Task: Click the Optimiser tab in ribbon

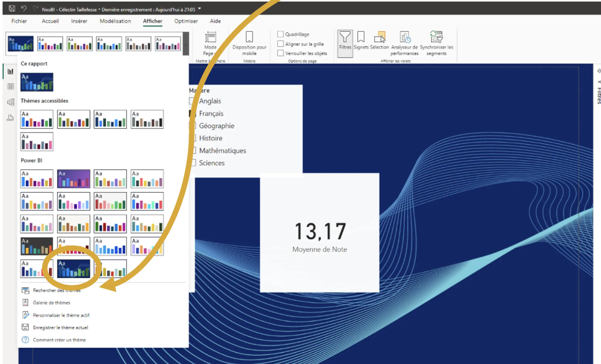Action: point(185,21)
